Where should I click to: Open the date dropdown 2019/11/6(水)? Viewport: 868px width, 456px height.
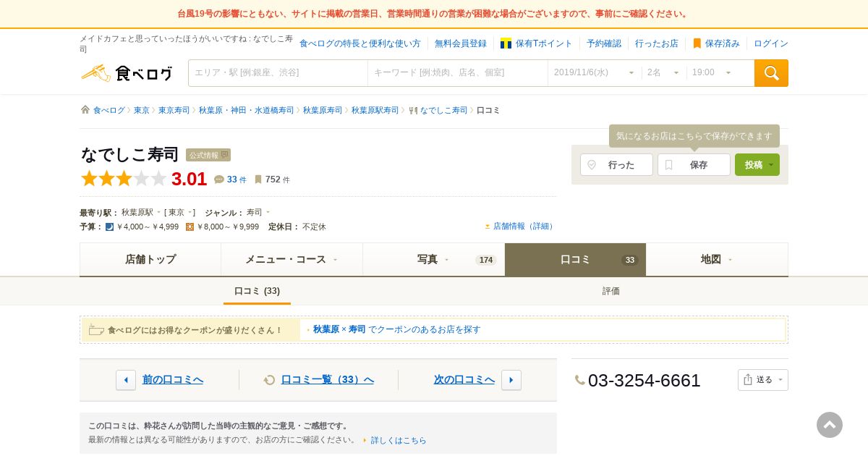595,72
